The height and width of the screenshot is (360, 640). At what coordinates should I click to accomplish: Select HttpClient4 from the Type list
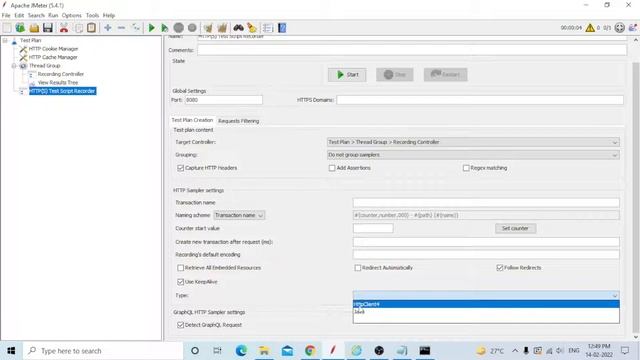[x=486, y=304]
